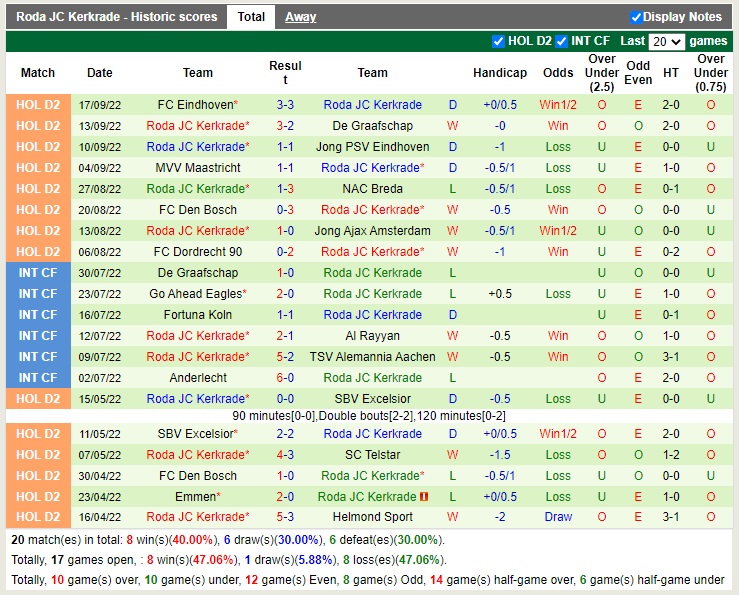
Task: Click the red card icon beside Emmen match
Action: 424,496
